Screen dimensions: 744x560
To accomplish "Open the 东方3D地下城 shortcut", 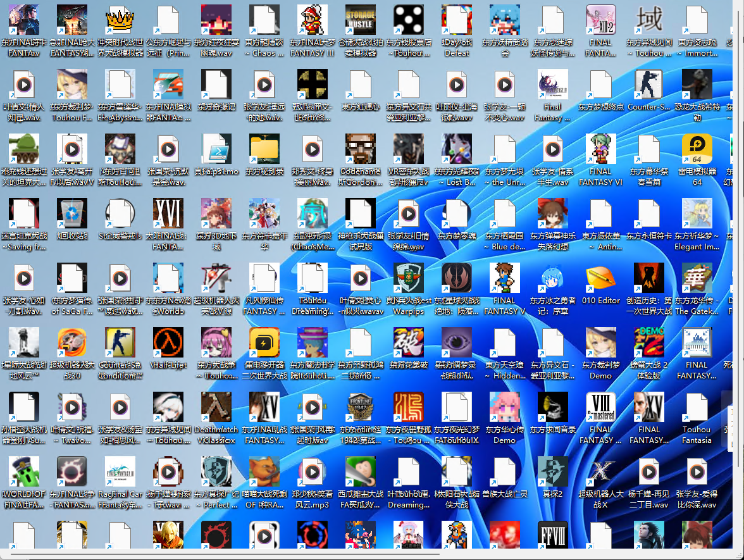I will click(216, 214).
